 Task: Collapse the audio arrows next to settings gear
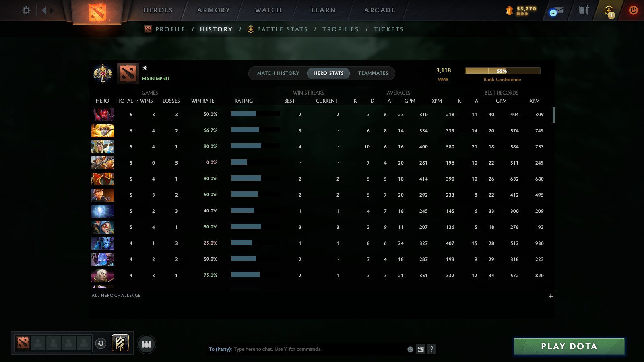[47, 11]
